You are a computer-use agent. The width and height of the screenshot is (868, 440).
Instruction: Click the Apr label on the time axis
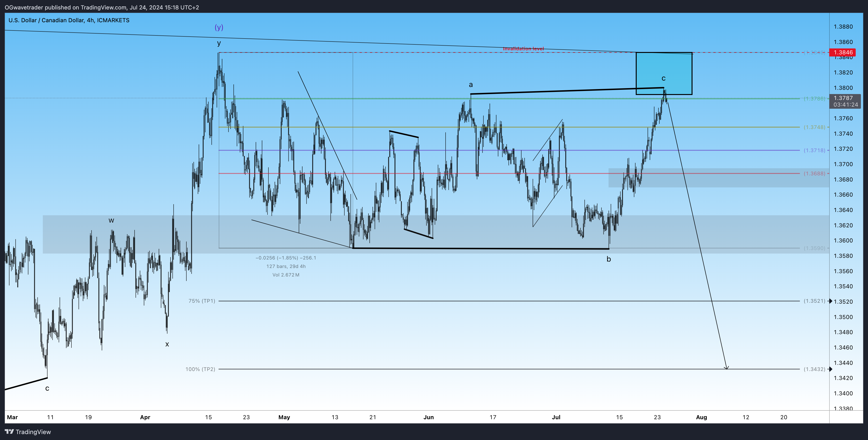pos(145,418)
